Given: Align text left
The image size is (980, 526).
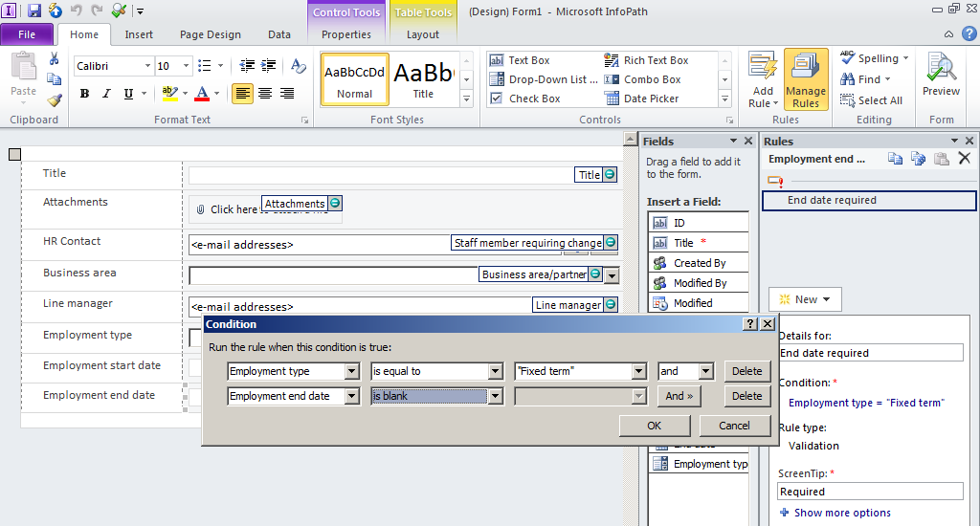Looking at the screenshot, I should click(x=242, y=94).
